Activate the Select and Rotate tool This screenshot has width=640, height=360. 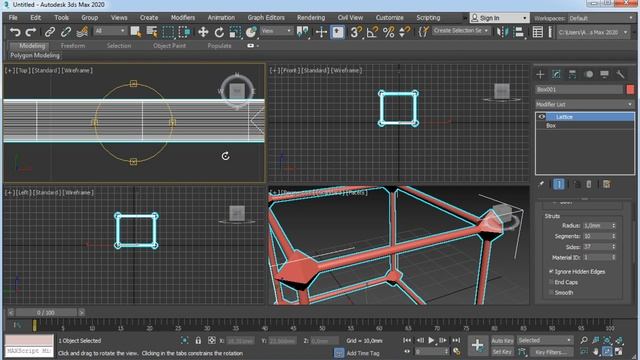coord(219,32)
